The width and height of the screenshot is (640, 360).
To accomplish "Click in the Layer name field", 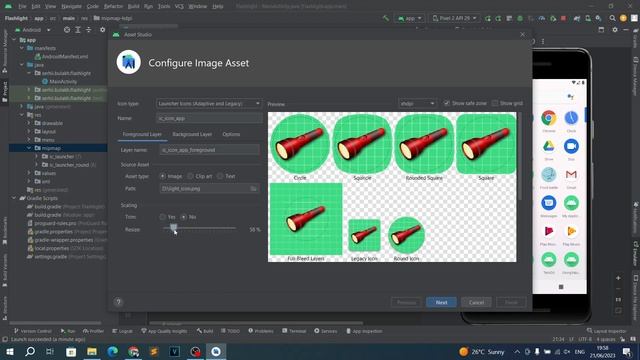I will point(209,150).
